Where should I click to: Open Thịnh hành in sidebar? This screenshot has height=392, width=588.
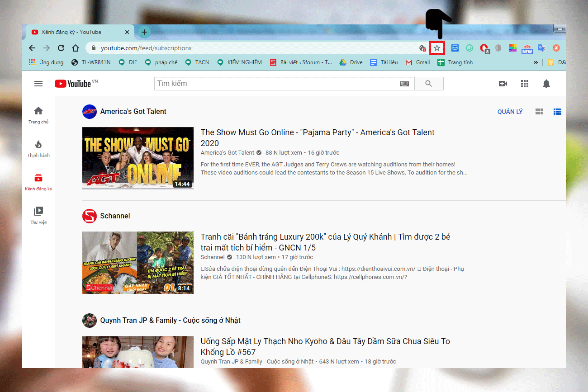click(x=38, y=148)
